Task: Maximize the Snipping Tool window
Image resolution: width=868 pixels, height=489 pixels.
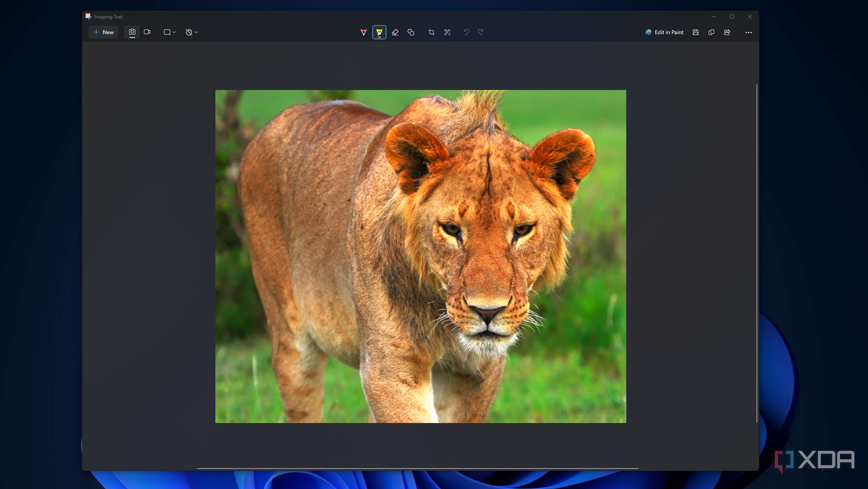Action: pos(732,16)
